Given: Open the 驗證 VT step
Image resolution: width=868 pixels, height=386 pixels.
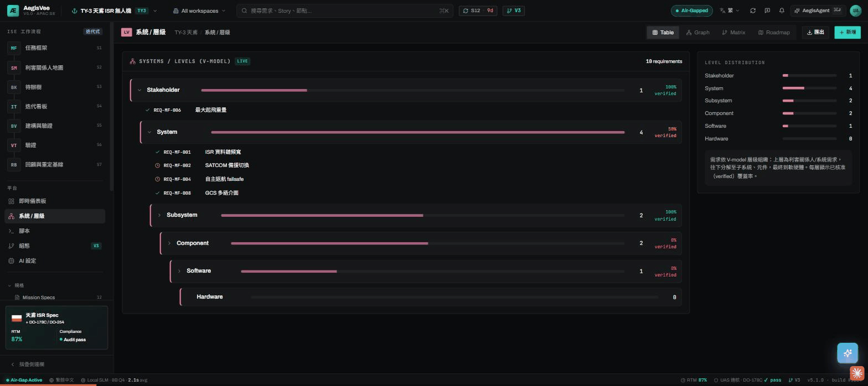Looking at the screenshot, I should [55, 145].
